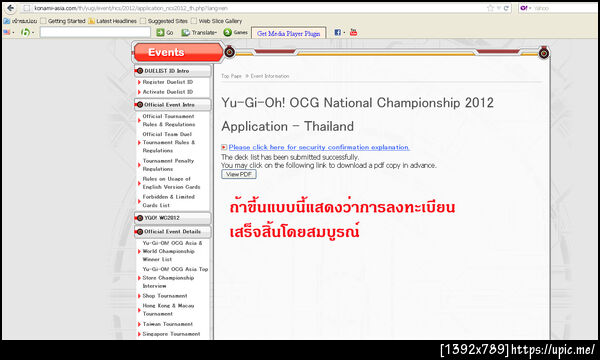Open the Official Event Details section

click(173, 231)
